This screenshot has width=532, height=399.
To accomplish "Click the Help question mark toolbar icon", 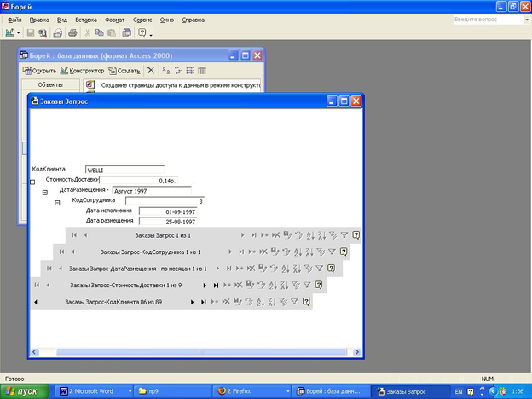I will (x=142, y=33).
